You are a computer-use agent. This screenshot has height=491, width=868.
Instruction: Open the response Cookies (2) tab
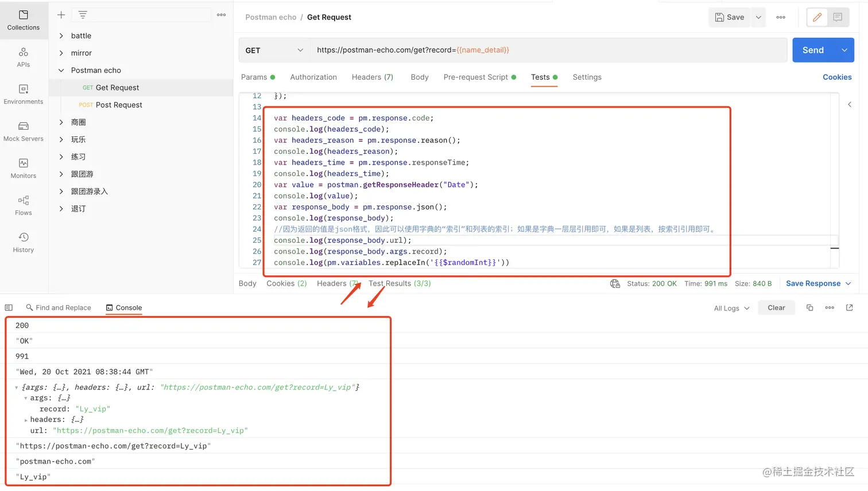286,283
